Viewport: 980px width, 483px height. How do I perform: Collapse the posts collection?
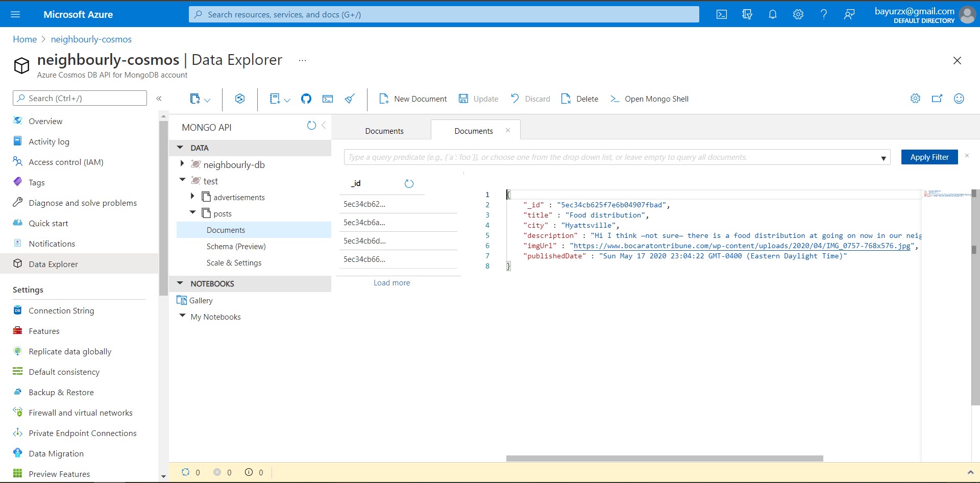192,212
